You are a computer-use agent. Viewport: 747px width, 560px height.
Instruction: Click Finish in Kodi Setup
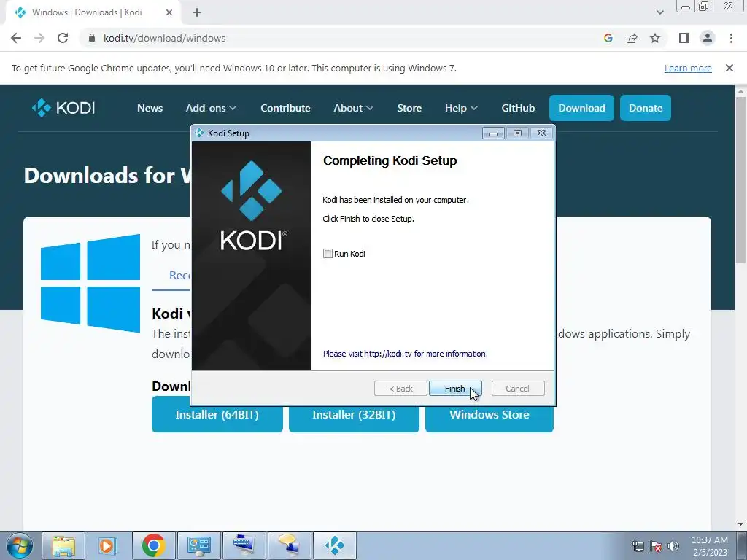tap(455, 389)
